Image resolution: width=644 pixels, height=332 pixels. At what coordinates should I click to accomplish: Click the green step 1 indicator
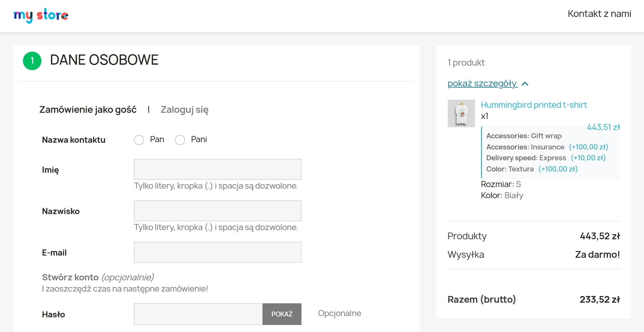[x=32, y=61]
